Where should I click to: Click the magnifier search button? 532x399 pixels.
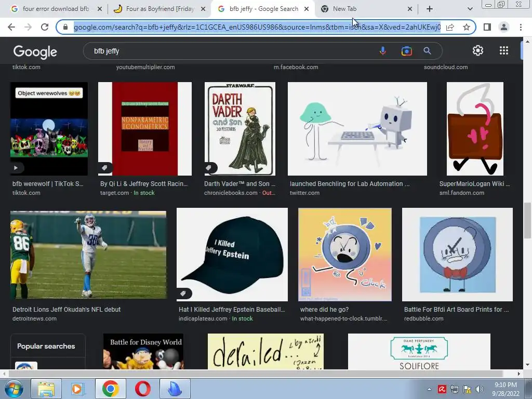(x=427, y=51)
